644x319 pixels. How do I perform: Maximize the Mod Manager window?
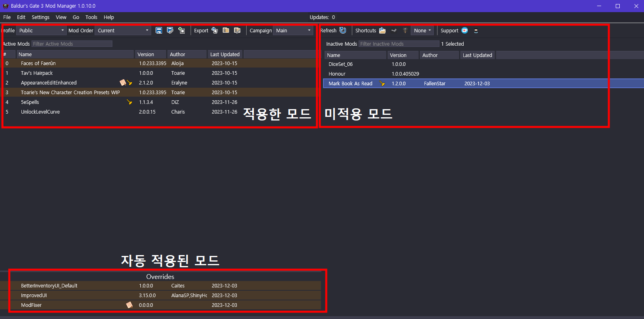pos(617,6)
